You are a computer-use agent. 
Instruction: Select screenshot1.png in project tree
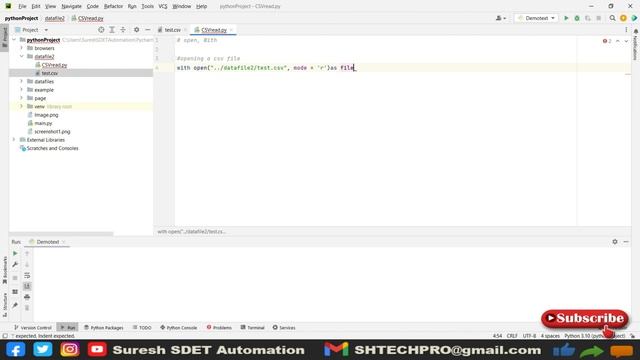(52, 131)
